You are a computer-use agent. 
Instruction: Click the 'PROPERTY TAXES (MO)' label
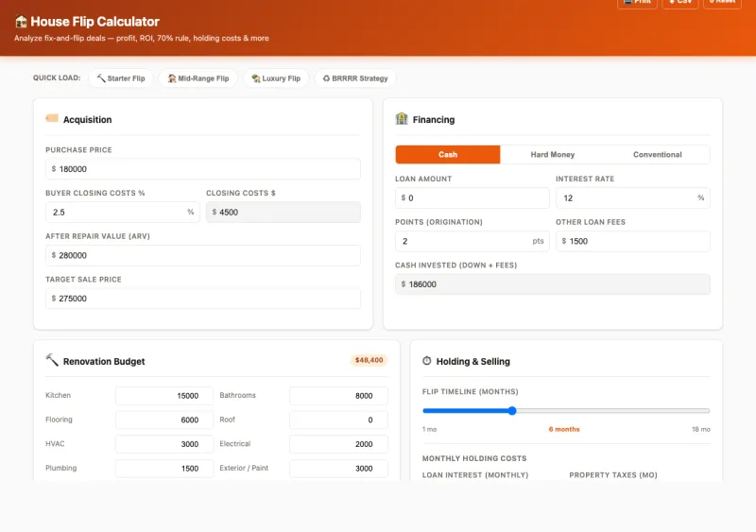coord(613,475)
